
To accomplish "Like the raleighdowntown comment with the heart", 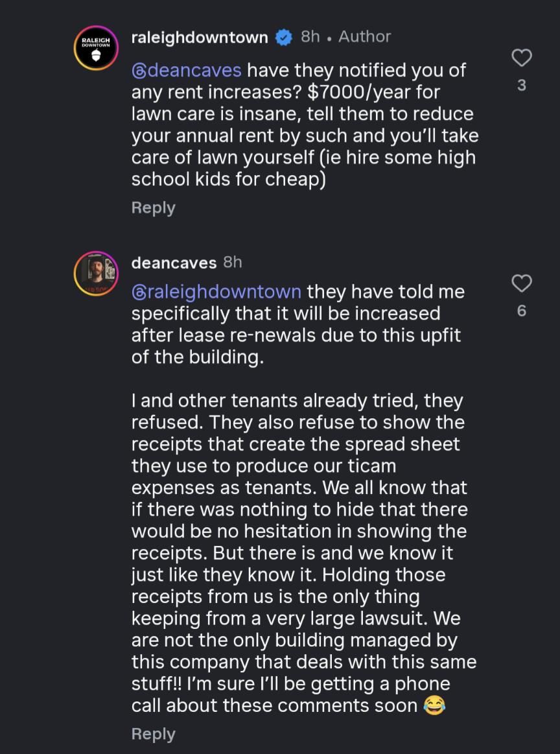I will coord(522,58).
